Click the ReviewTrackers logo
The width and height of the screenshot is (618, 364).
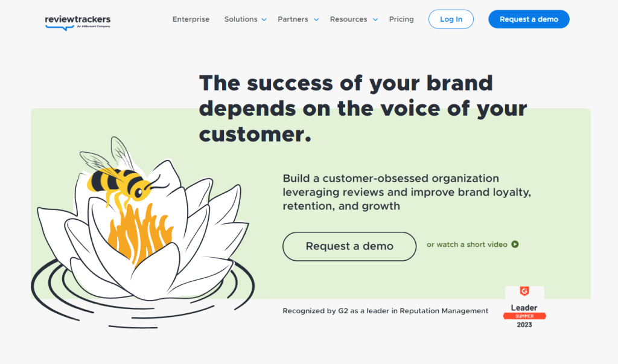78,22
